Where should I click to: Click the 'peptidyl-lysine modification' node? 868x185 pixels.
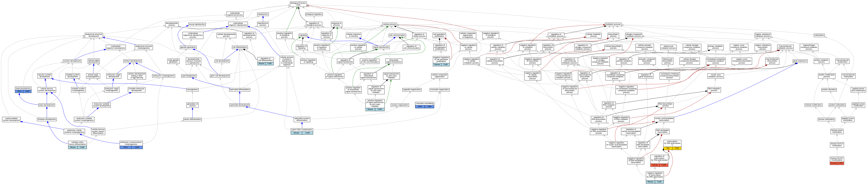[858, 105]
